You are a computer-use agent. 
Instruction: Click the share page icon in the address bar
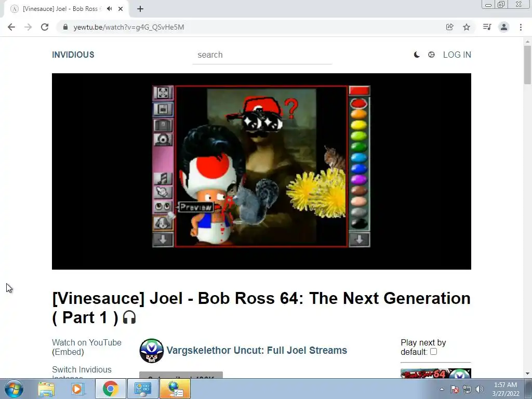tap(449, 27)
